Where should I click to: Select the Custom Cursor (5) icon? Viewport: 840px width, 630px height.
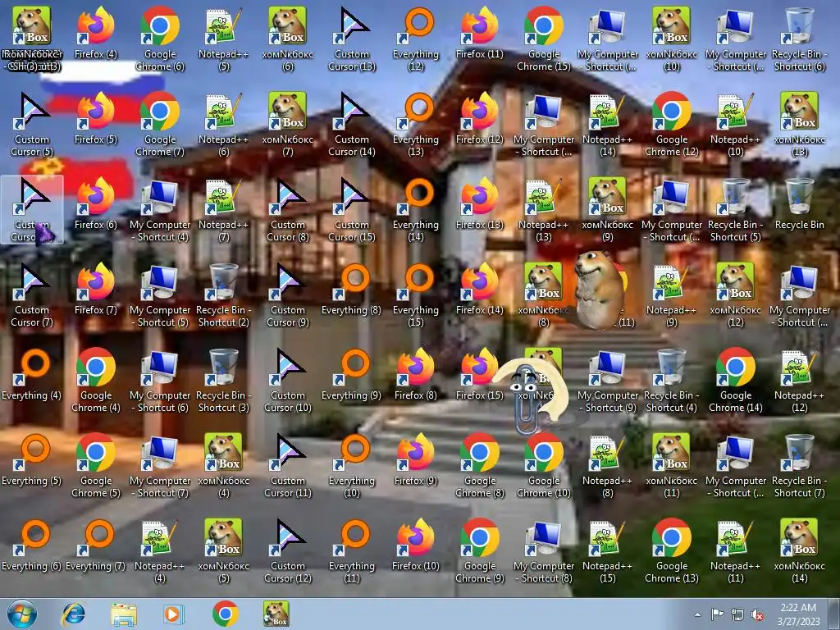point(32,124)
